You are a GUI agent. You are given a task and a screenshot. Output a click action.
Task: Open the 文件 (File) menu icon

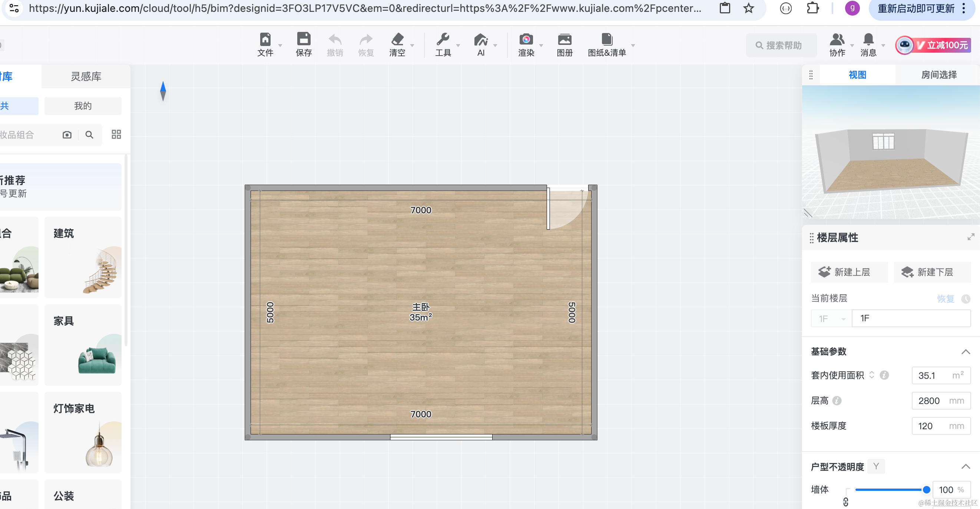click(x=265, y=39)
